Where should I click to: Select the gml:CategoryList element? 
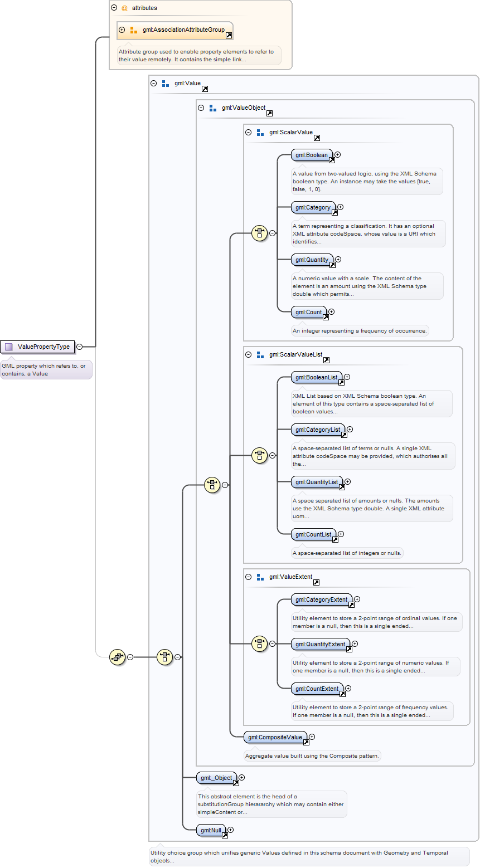318,430
